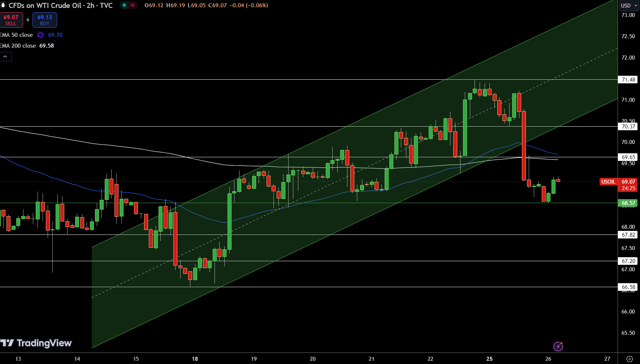The height and width of the screenshot is (364, 640).
Task: Click the 69.65 price level label
Action: [x=628, y=157]
